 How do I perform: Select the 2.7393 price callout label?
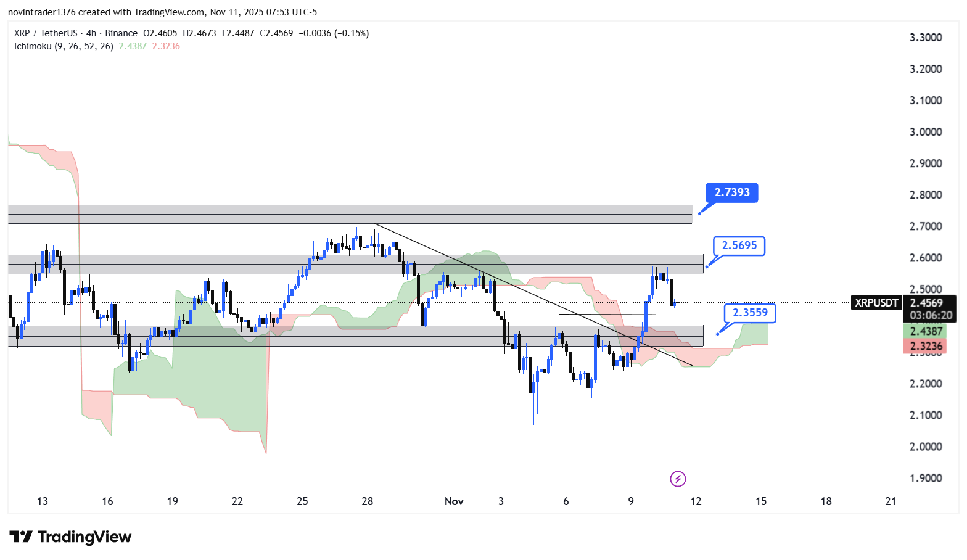731,192
